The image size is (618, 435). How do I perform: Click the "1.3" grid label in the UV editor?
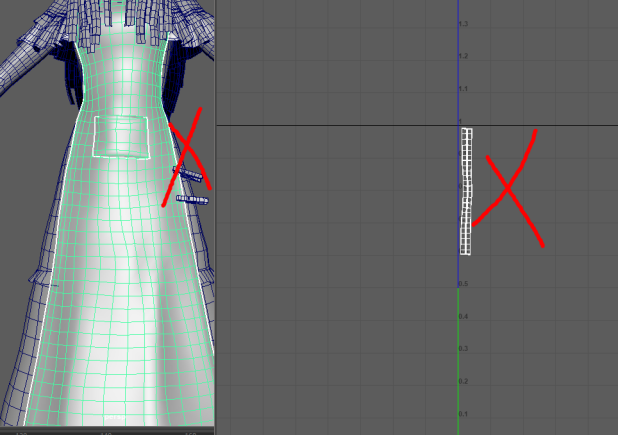click(x=464, y=24)
